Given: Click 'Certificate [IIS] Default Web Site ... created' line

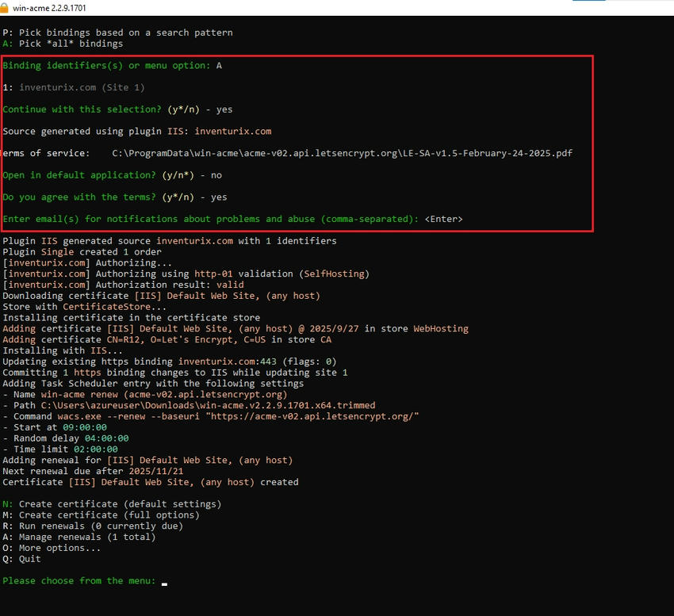Looking at the screenshot, I should [151, 482].
